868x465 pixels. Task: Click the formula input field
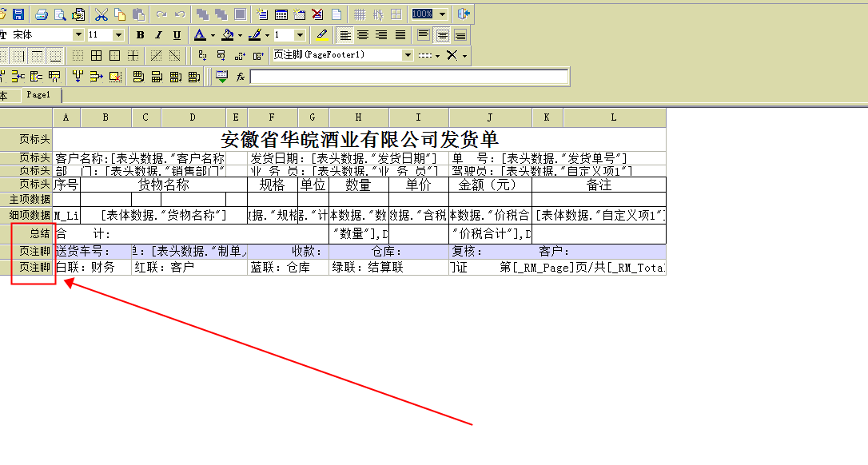point(409,77)
